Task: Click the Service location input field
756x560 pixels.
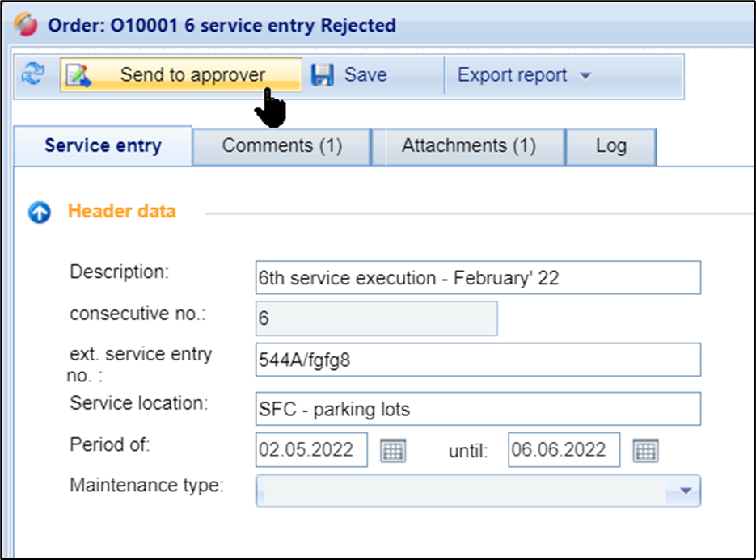Action: 477,409
